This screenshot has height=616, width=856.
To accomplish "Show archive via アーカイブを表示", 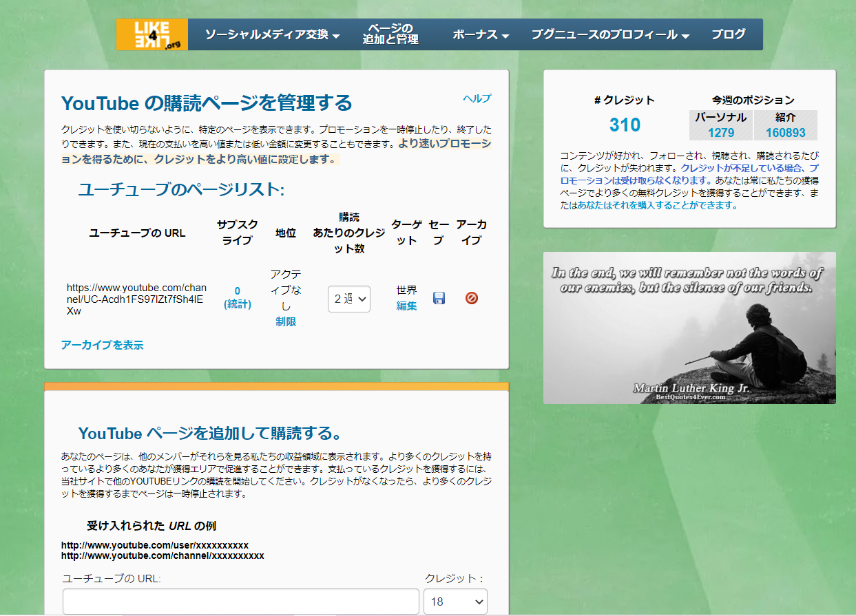I will 102,345.
